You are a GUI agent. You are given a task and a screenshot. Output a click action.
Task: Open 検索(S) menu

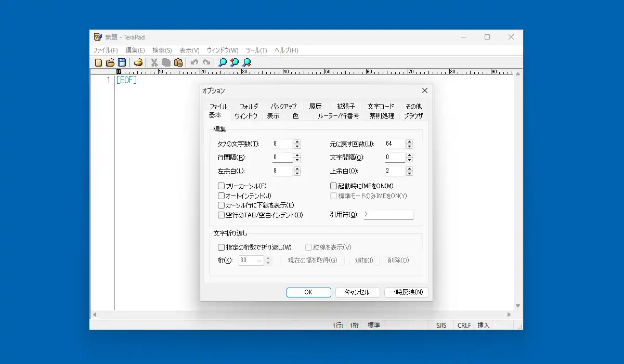click(162, 50)
